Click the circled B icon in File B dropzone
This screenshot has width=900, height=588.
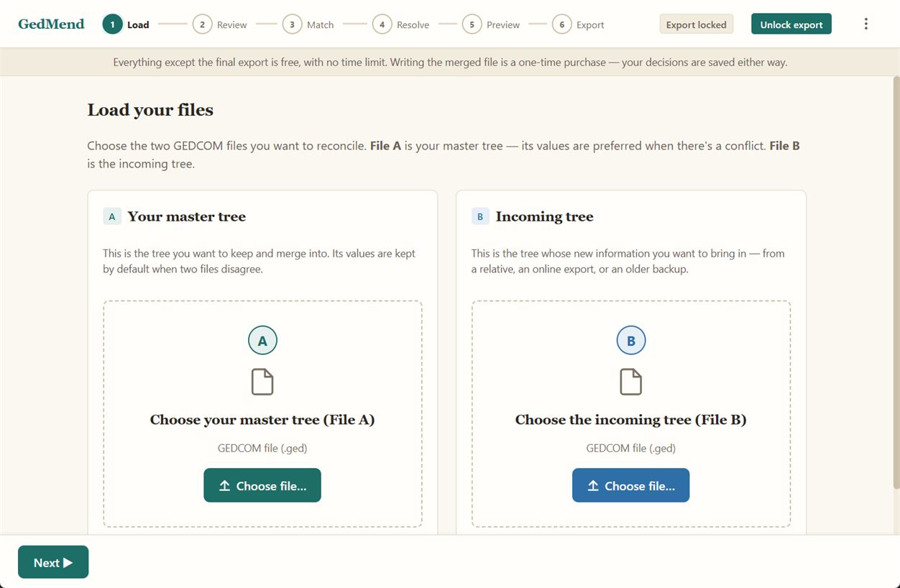point(631,341)
